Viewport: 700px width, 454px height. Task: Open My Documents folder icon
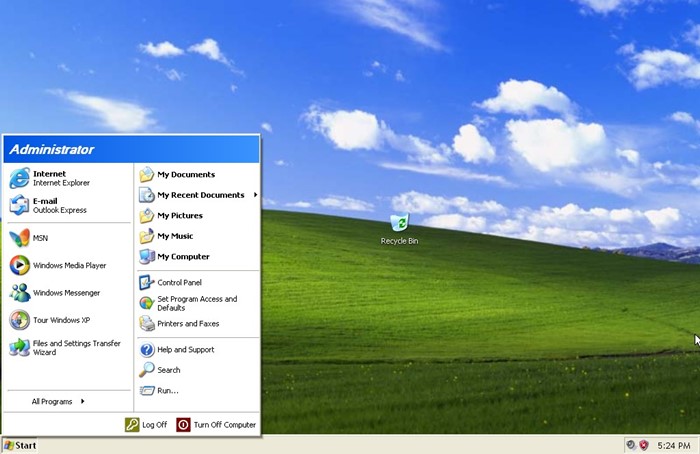146,175
